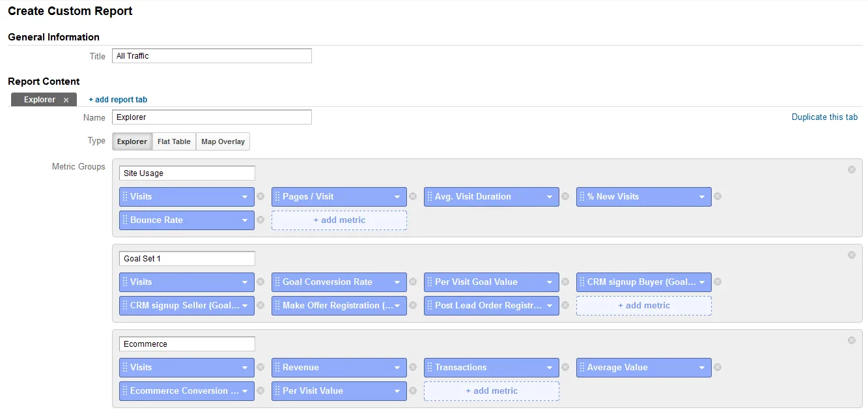The image size is (868, 412).
Task: Remove the Avg. Visit Duration metric
Action: [x=565, y=196]
